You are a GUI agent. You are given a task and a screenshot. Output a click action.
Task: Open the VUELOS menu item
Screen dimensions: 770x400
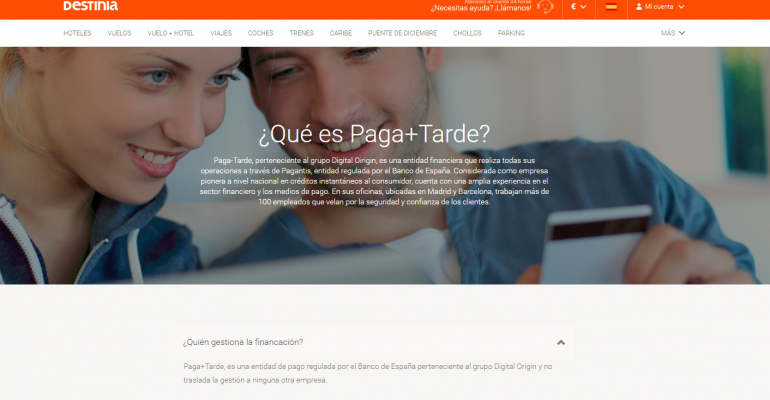[x=119, y=33]
